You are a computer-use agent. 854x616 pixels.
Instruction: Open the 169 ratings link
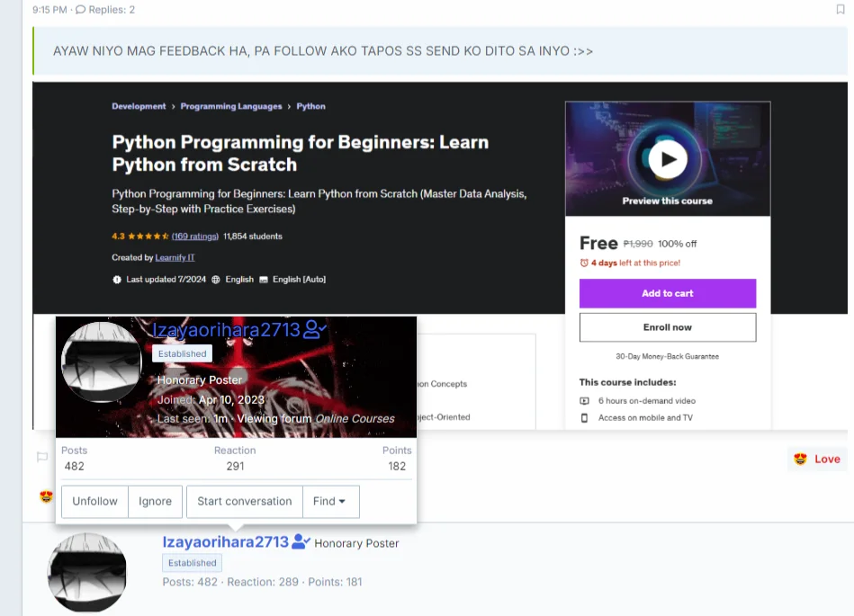[x=195, y=237]
